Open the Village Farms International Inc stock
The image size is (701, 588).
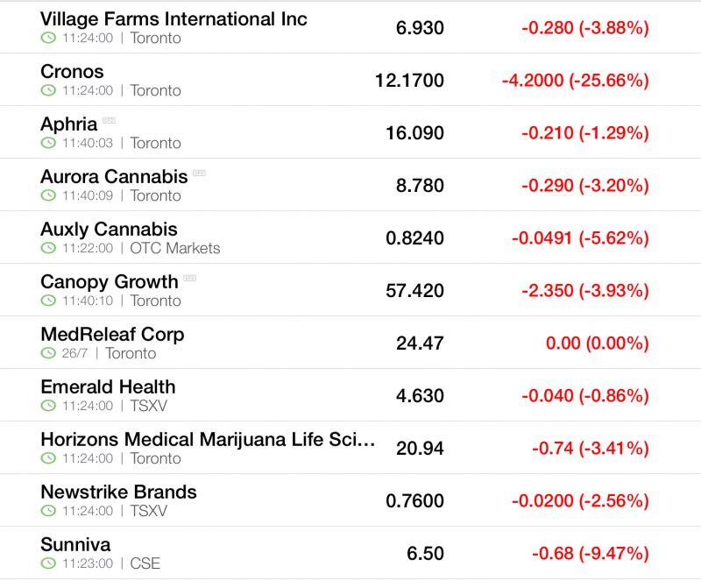click(350, 27)
